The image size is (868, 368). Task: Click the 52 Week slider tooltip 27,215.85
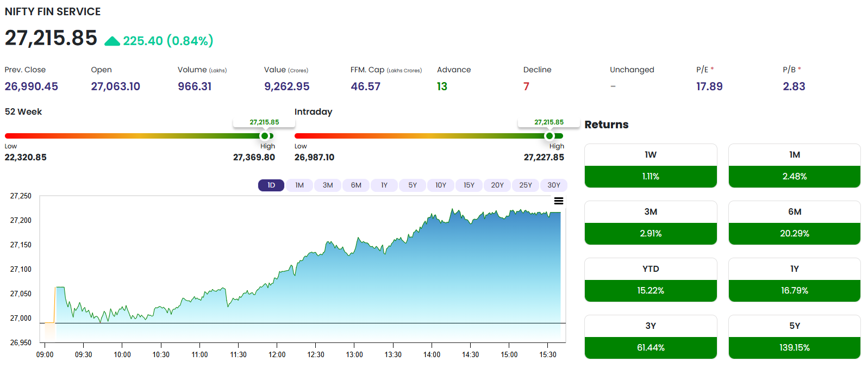tap(264, 122)
